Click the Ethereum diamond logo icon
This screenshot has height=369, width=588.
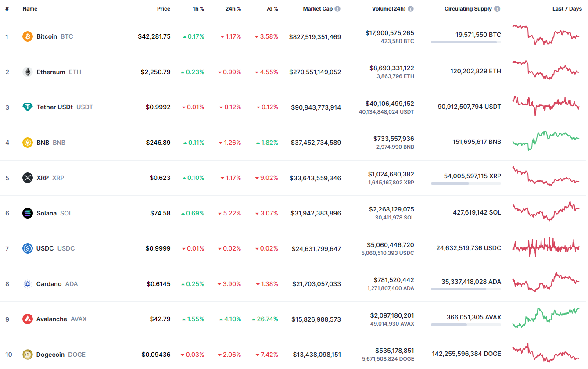[x=28, y=72]
